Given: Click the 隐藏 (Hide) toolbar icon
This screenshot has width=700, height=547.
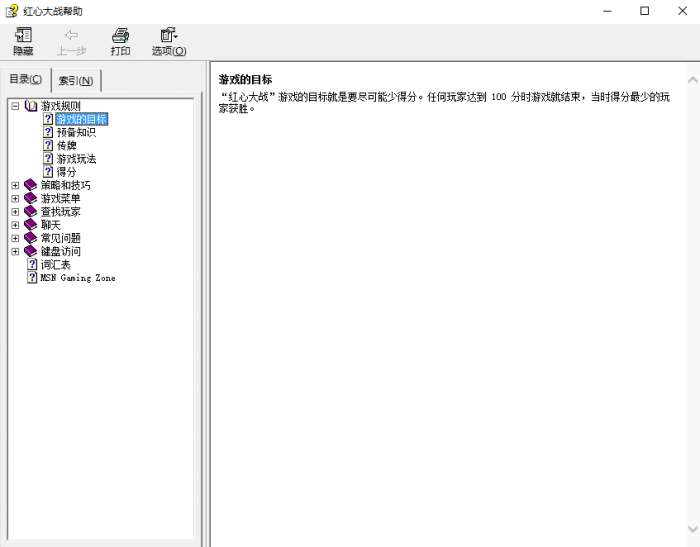Looking at the screenshot, I should [22, 36].
